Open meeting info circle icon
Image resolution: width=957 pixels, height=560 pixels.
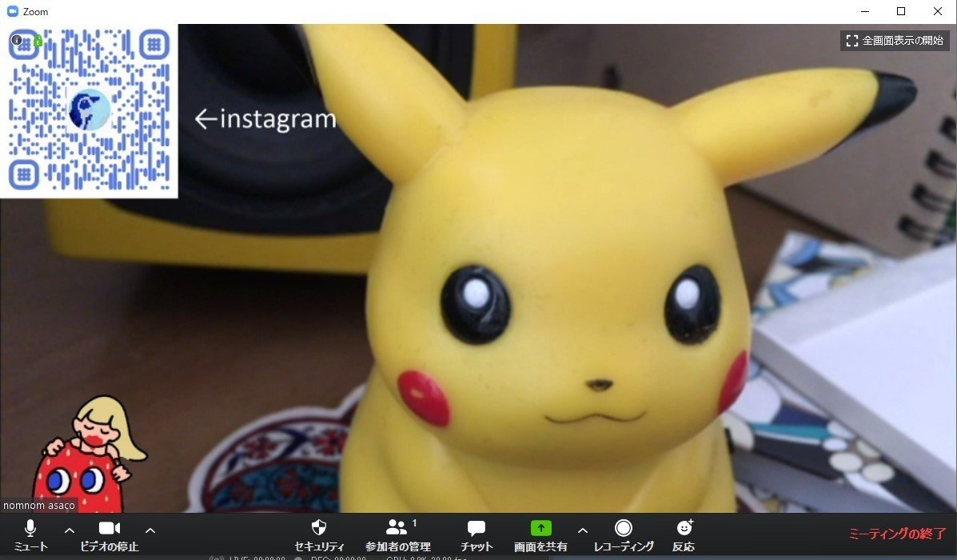pos(17,40)
